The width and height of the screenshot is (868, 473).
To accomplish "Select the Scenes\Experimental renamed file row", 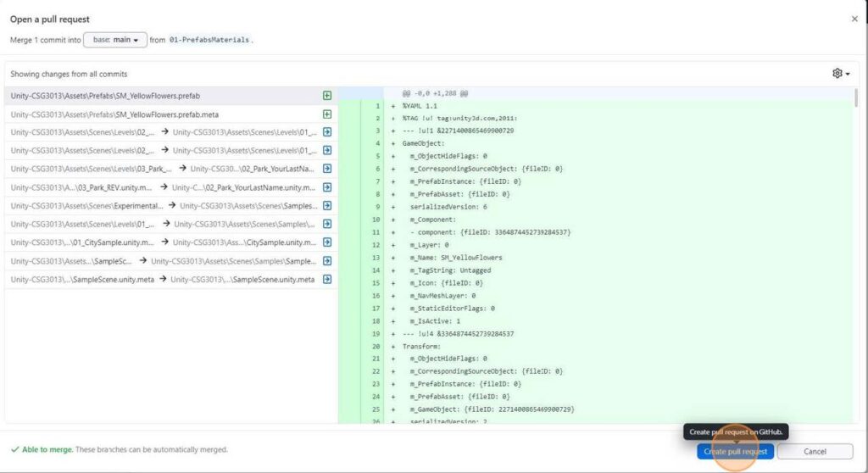I will coord(171,205).
